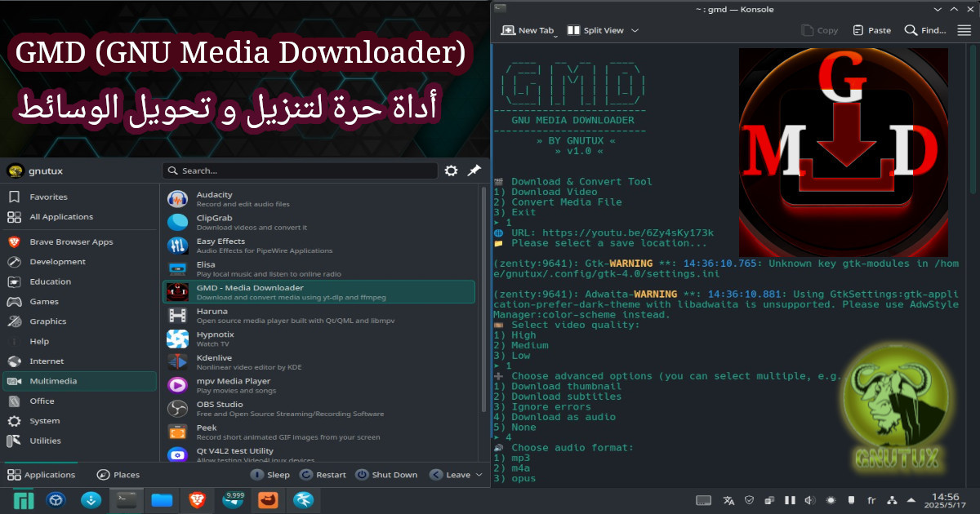
Task: Launch GMD - Media Downloader from app list
Action: [x=318, y=292]
